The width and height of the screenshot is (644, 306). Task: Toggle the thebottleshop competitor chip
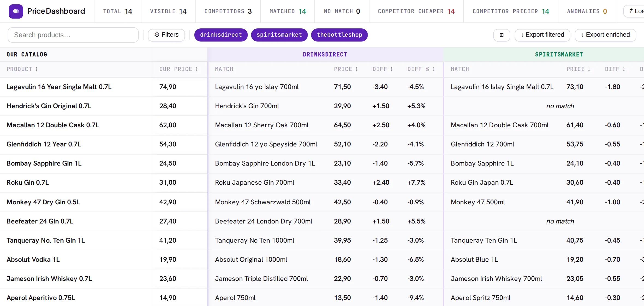339,35
